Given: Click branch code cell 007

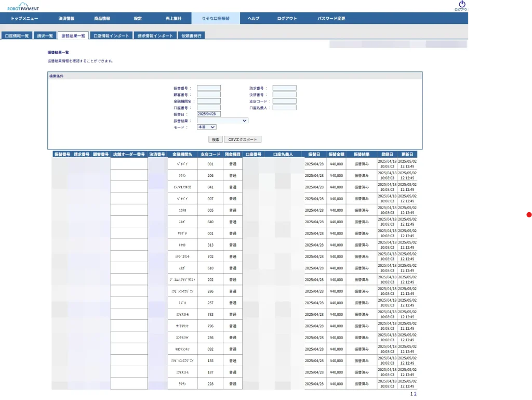Looking at the screenshot, I should coord(211,199).
